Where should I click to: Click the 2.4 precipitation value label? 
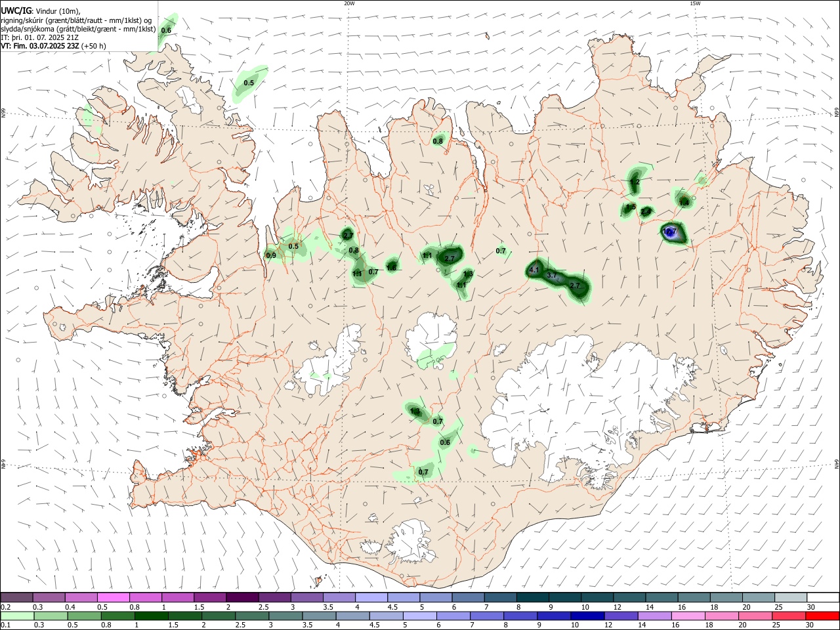[x=646, y=211]
